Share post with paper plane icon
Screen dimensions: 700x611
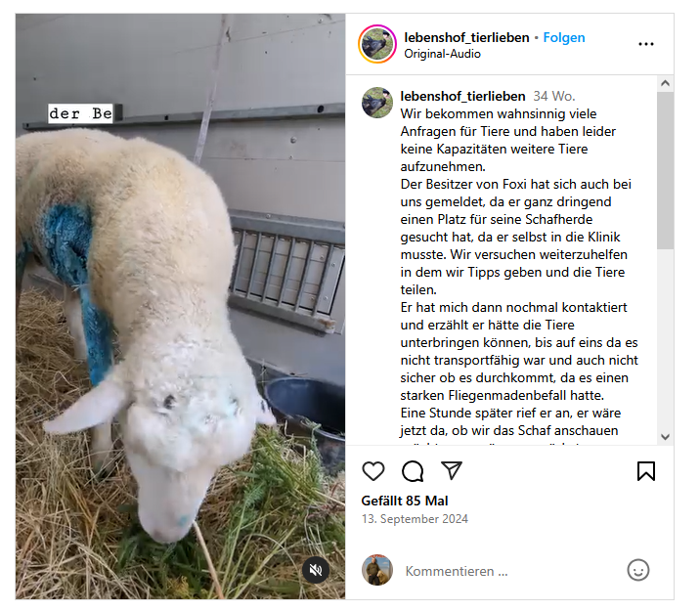coord(452,470)
